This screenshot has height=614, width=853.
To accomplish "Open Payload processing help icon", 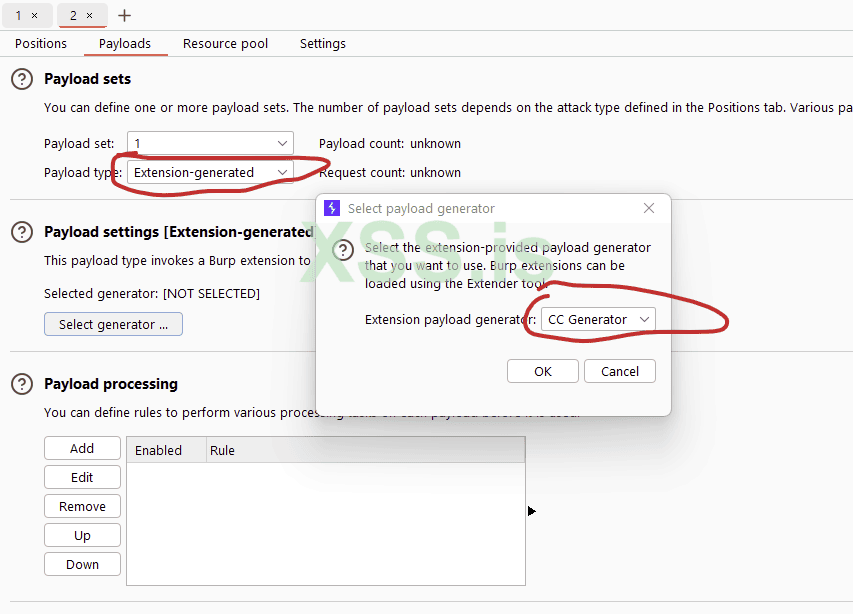I will tap(22, 384).
